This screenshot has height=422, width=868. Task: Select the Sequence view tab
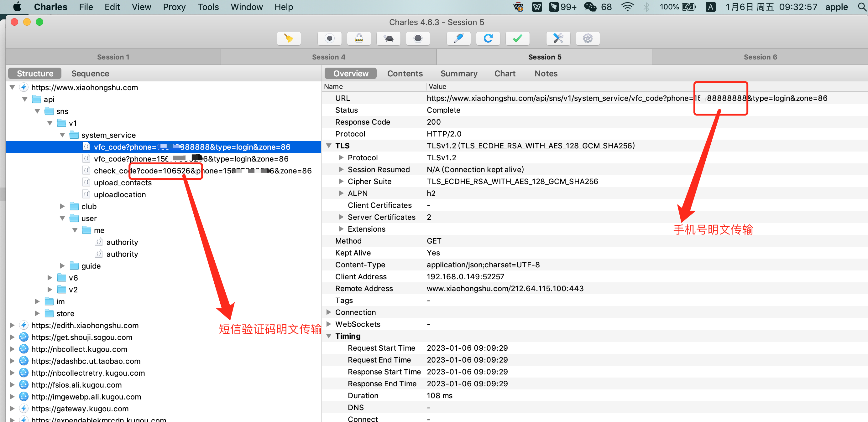[x=90, y=73]
